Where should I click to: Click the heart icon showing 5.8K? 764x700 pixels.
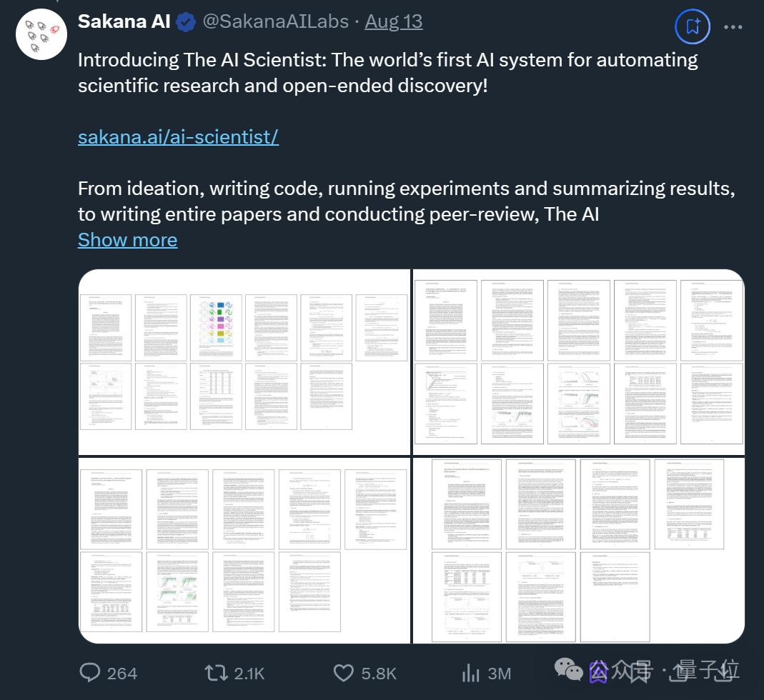[344, 672]
